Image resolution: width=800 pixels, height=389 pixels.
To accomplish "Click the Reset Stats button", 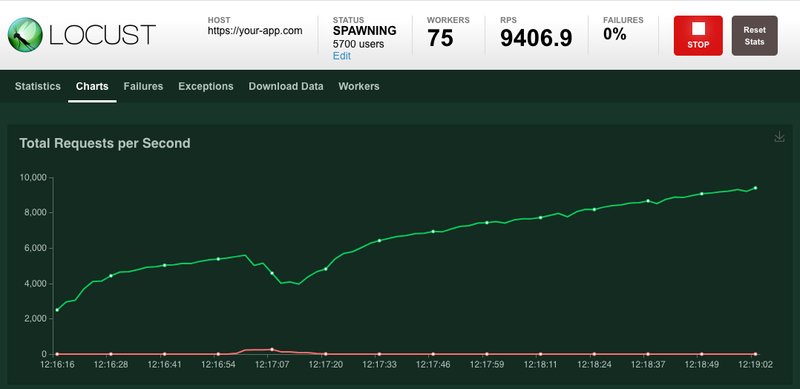I will click(755, 35).
